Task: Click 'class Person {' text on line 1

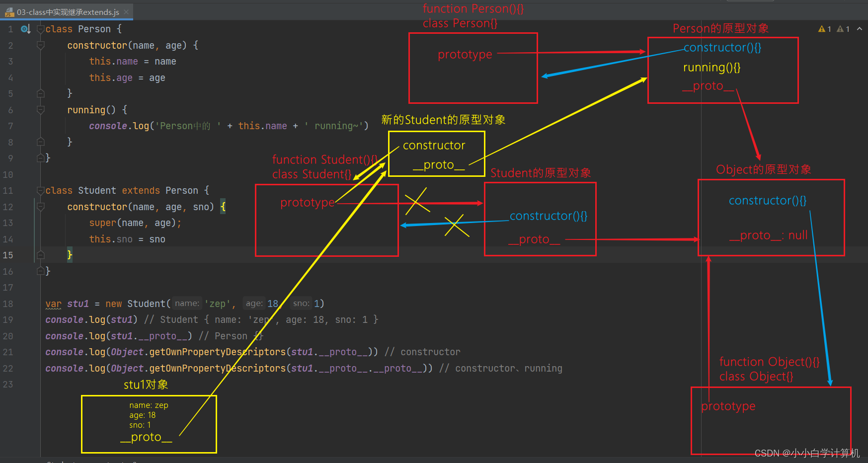Action: point(83,29)
